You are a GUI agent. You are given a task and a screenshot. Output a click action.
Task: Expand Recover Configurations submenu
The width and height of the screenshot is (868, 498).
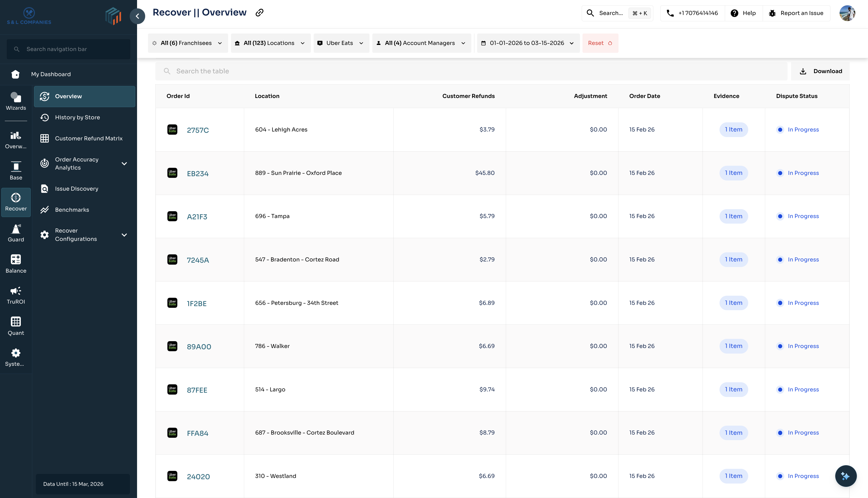(124, 235)
